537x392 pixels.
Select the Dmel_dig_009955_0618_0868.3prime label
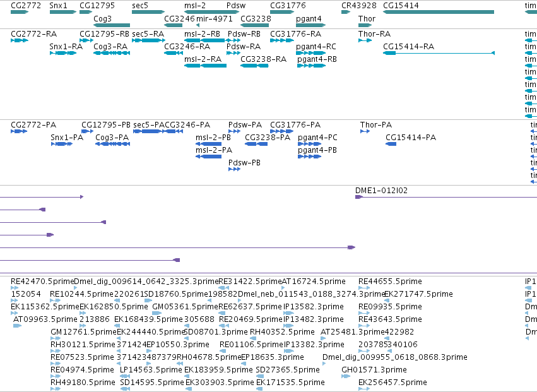pos(395,357)
